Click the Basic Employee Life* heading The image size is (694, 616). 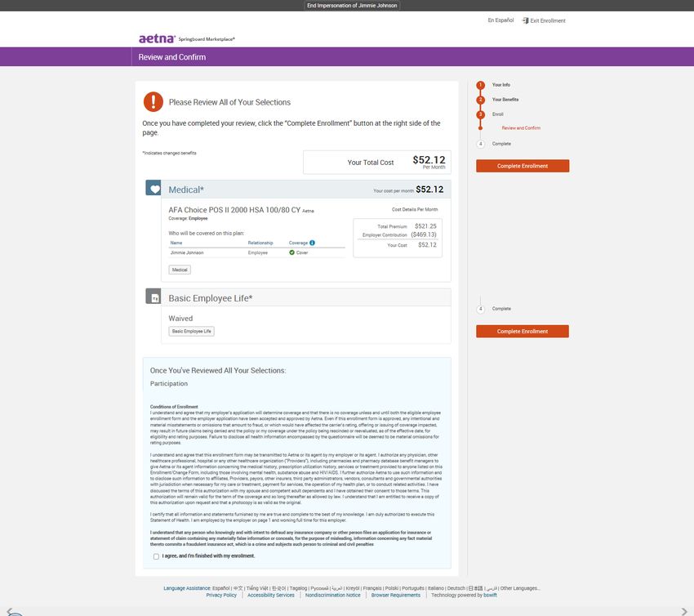pos(210,298)
